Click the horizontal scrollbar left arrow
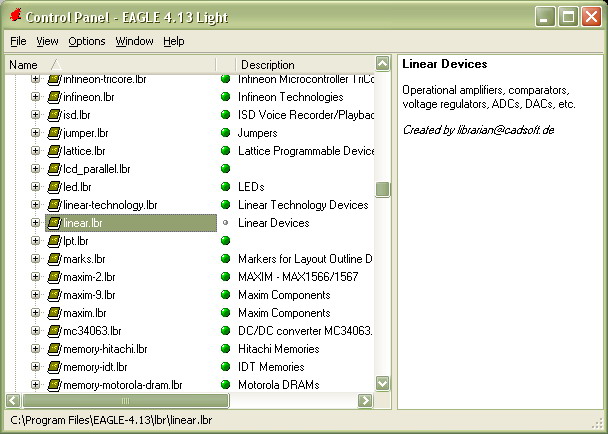608x434 pixels. point(13,401)
